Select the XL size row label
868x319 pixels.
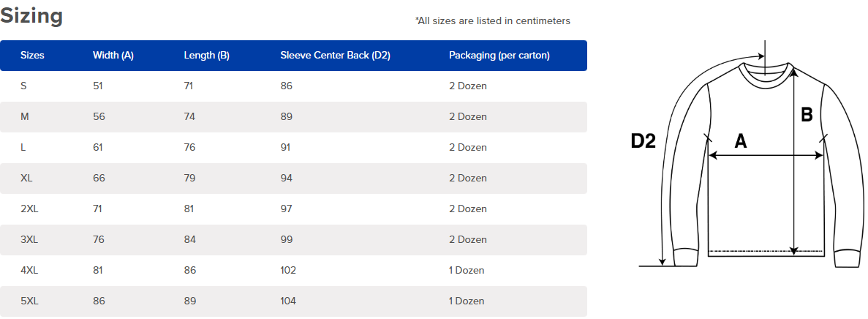click(x=26, y=179)
